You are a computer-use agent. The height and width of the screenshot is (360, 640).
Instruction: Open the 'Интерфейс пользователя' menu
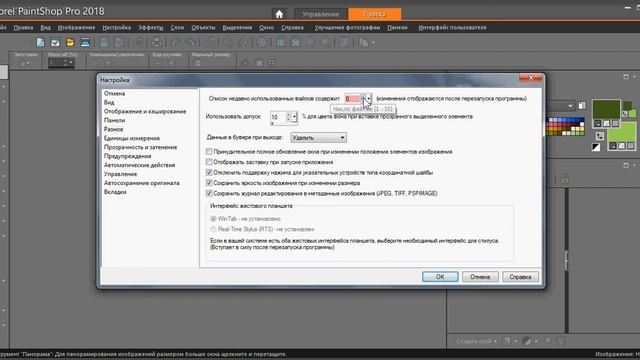(452, 27)
